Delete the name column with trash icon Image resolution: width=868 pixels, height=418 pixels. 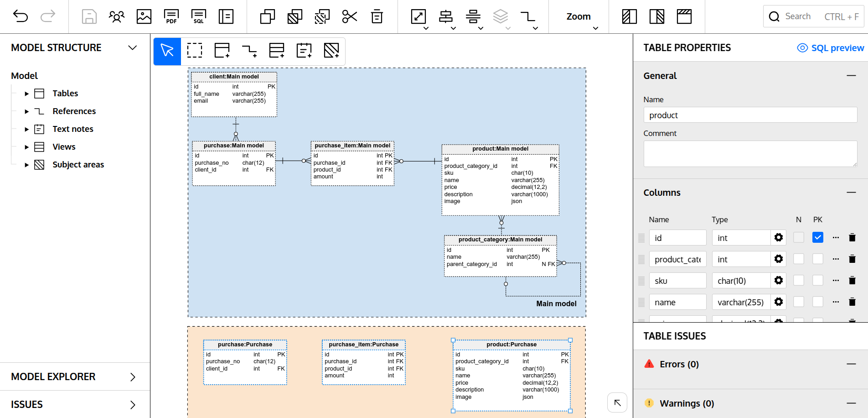[x=852, y=302]
